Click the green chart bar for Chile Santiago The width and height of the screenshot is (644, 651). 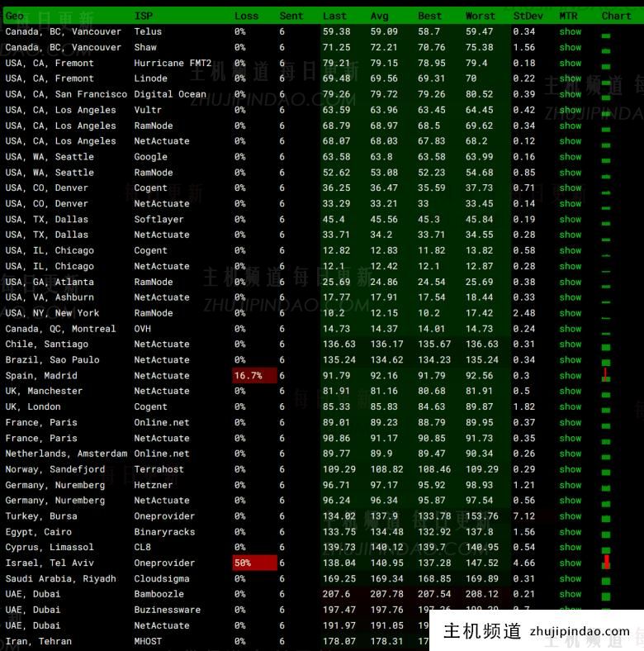(606, 348)
